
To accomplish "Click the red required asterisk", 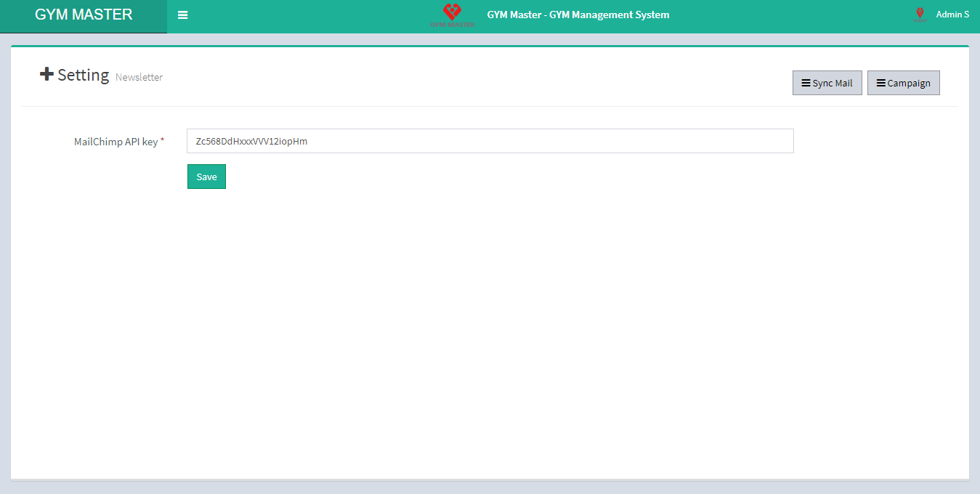I will click(x=163, y=141).
